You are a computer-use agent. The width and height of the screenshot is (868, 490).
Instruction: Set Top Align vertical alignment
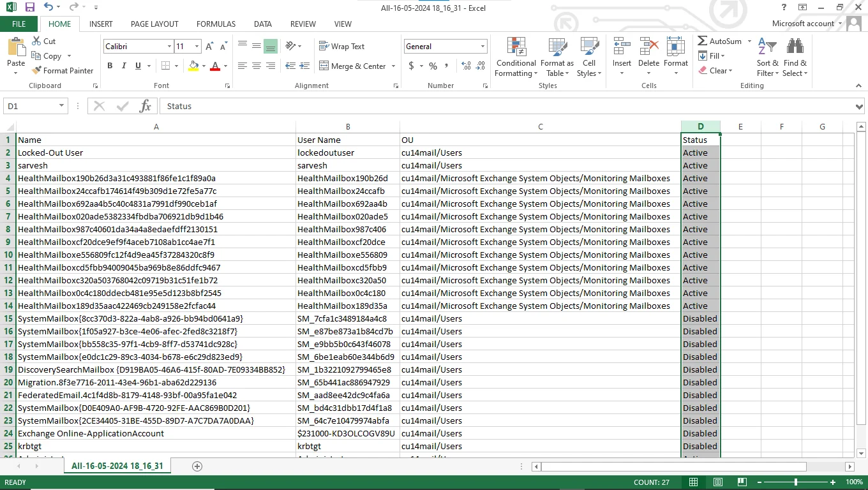[x=243, y=46]
